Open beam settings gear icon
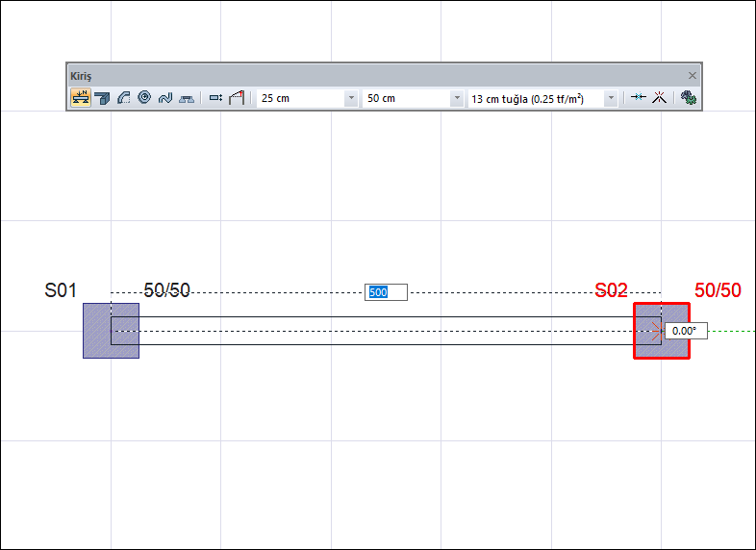This screenshot has width=756, height=550. (x=689, y=98)
